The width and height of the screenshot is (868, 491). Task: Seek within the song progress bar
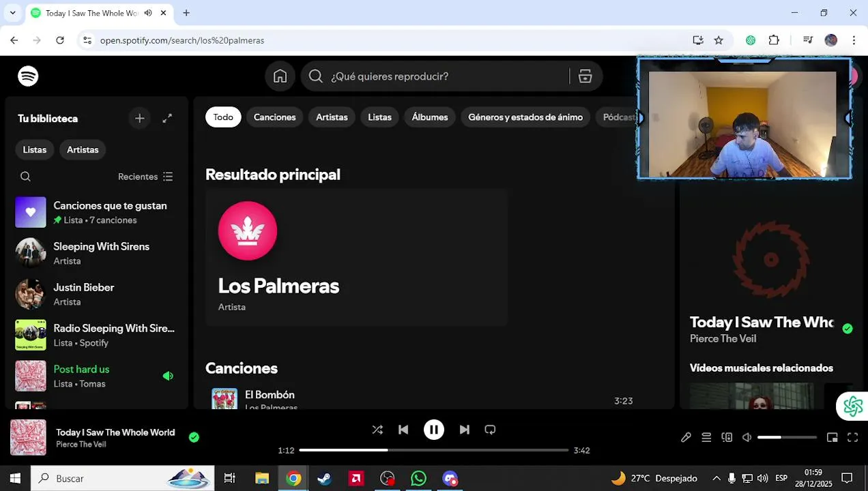point(433,450)
